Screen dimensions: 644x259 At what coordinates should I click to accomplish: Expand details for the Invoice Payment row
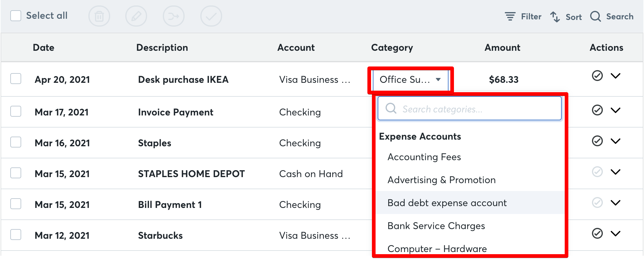click(616, 110)
